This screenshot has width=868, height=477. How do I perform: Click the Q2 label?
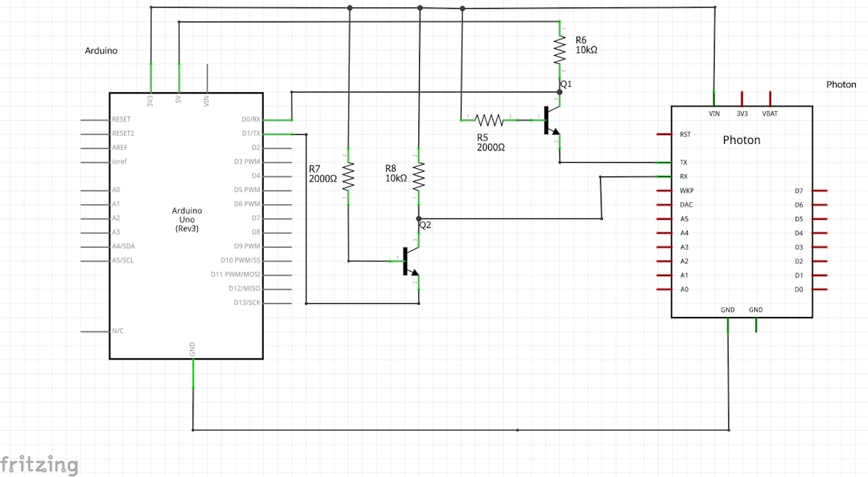(x=425, y=225)
